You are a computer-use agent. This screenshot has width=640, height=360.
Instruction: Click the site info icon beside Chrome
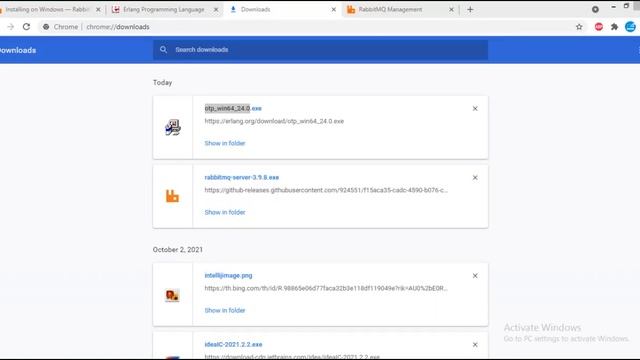(46, 27)
